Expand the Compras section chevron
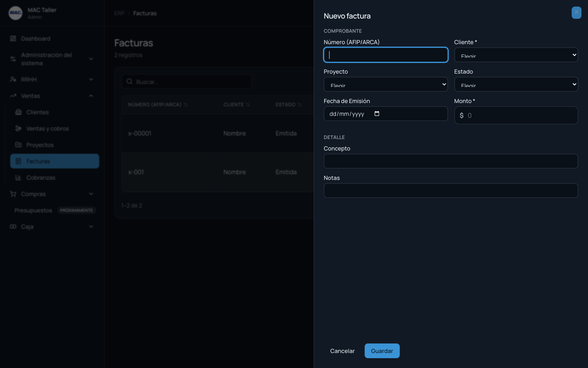The height and width of the screenshot is (368, 588). (x=91, y=194)
